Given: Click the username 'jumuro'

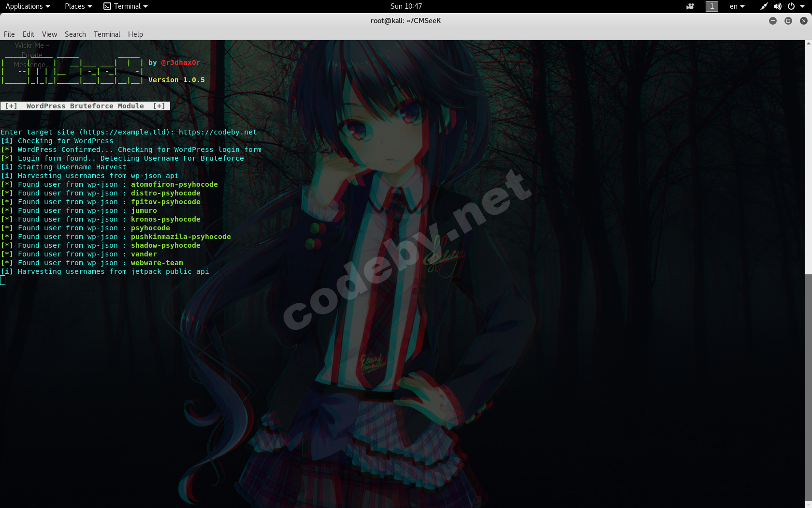Looking at the screenshot, I should [x=144, y=210].
